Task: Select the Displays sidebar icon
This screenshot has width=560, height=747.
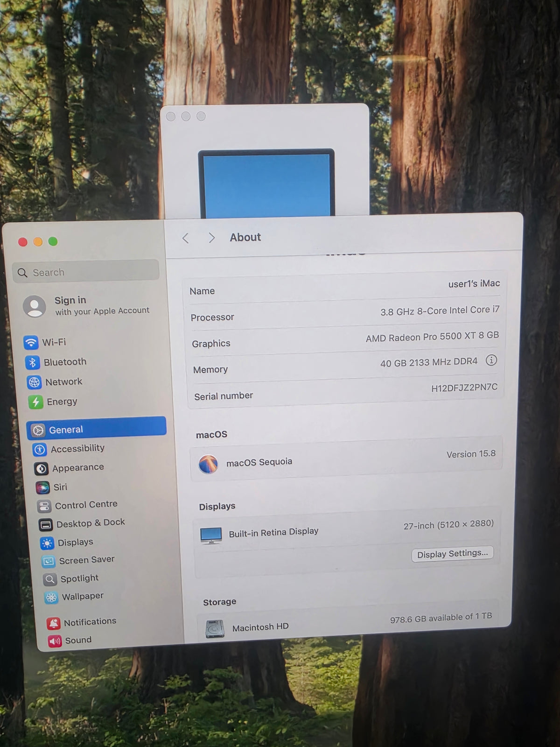Action: click(47, 543)
